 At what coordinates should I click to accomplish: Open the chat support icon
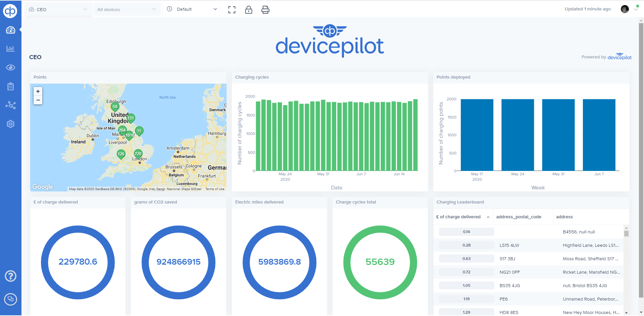[11, 299]
